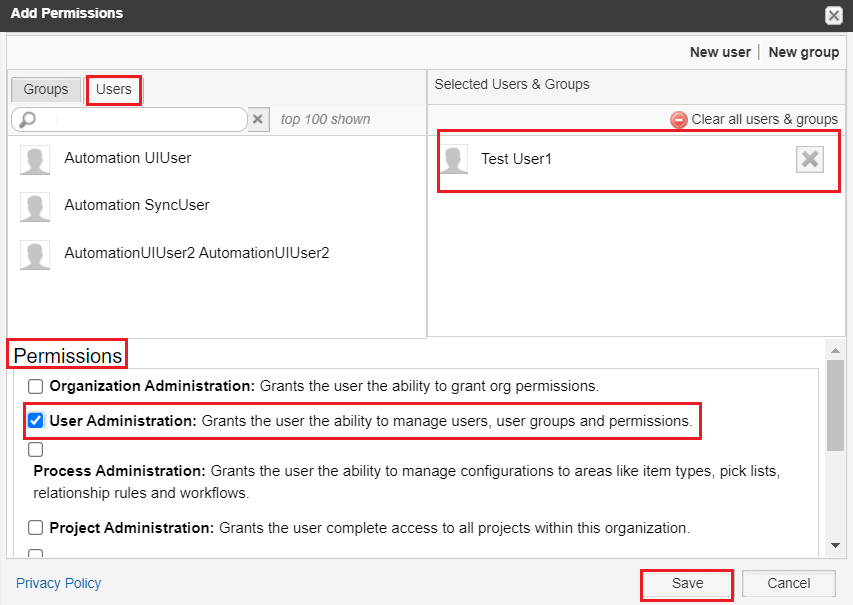
Task: Click the Automation SyncUser avatar icon
Action: [x=35, y=207]
